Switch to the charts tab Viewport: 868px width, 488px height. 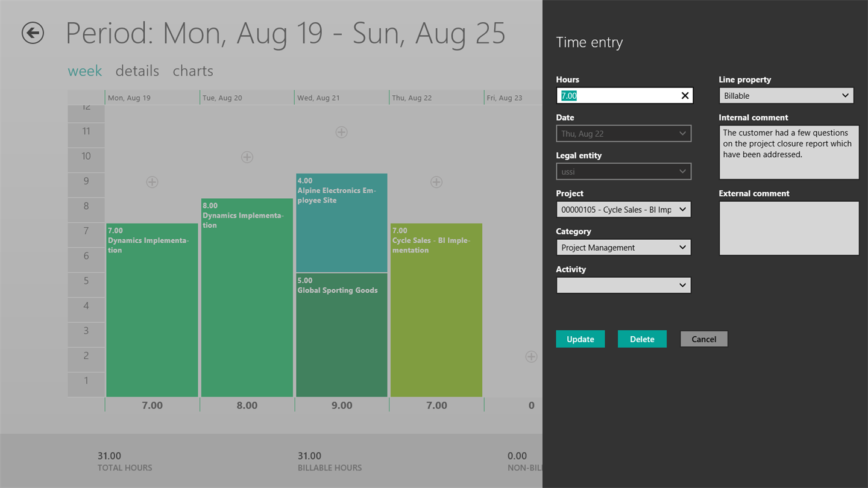pos(193,71)
